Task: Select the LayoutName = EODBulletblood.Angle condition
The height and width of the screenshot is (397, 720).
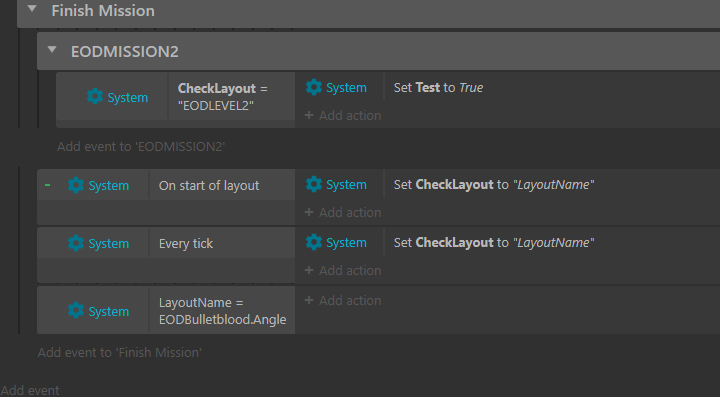Action: pos(222,311)
